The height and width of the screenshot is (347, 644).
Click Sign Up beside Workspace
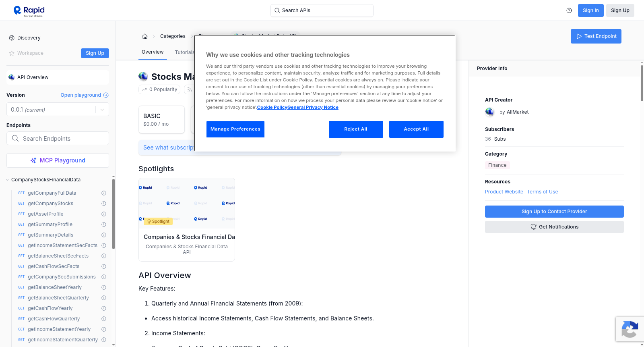95,53
